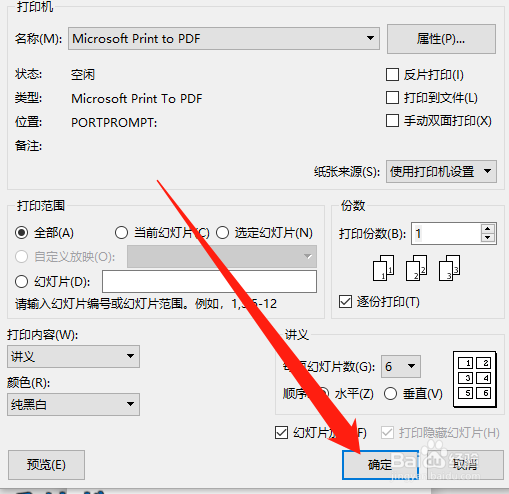
Task: Select the 全部(A) radio button
Action: [21, 233]
